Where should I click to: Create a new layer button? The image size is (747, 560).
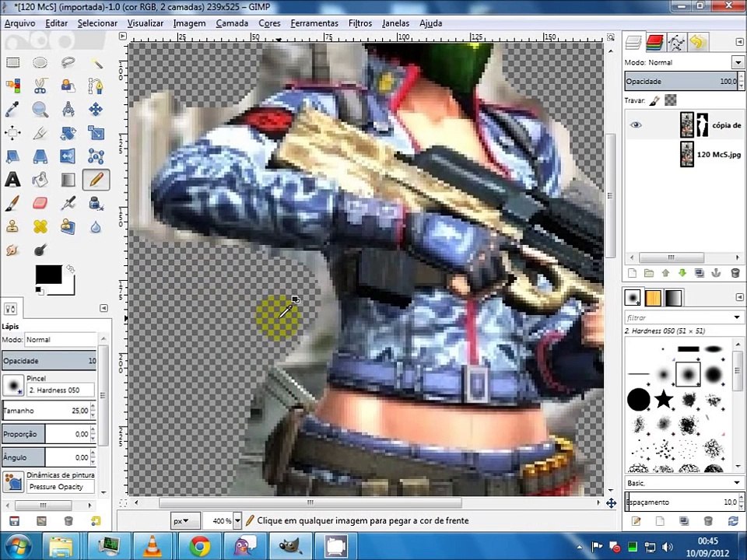point(632,273)
